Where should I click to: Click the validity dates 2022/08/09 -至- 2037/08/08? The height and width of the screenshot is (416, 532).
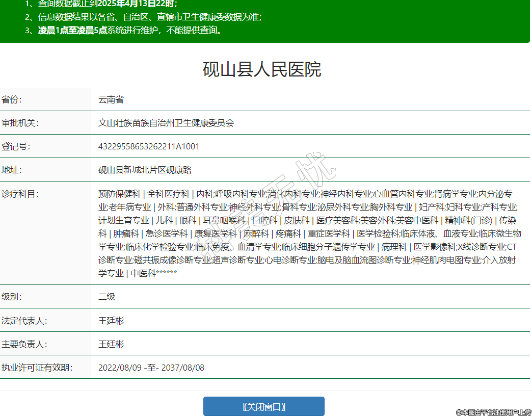(151, 368)
